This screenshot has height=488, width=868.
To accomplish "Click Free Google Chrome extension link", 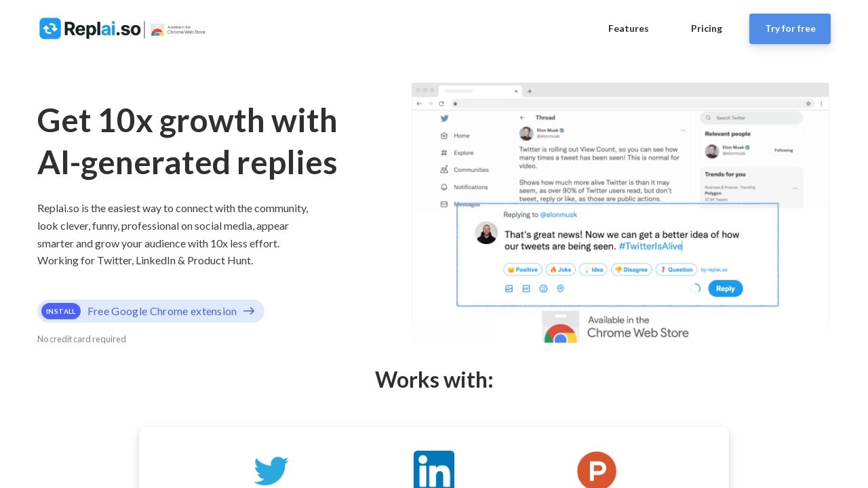I will tap(151, 311).
